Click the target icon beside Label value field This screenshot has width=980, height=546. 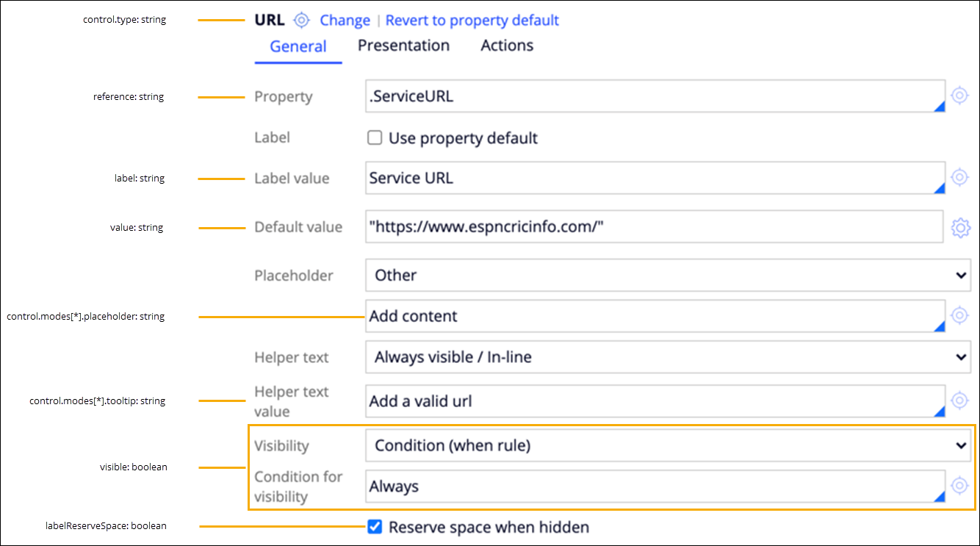click(959, 177)
